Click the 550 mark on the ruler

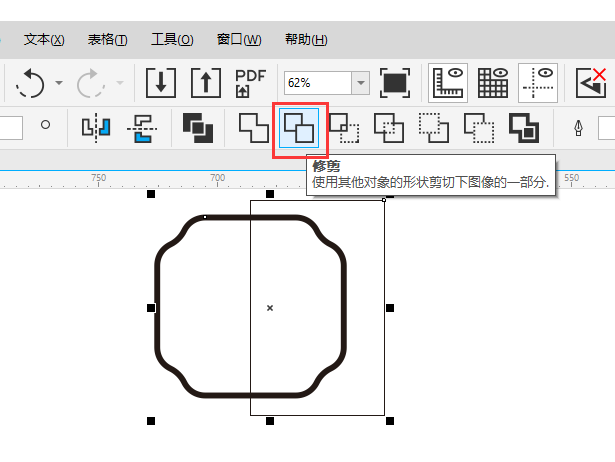(571, 178)
